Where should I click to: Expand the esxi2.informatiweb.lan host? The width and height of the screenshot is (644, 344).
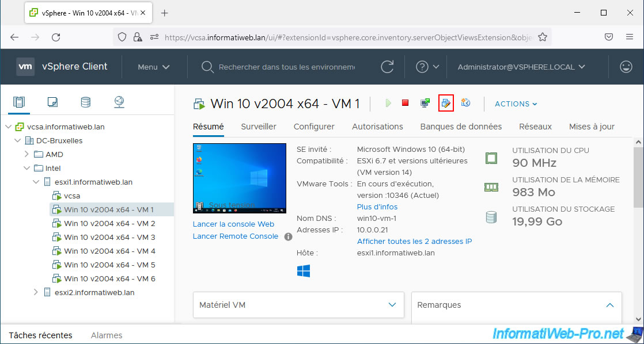point(36,292)
